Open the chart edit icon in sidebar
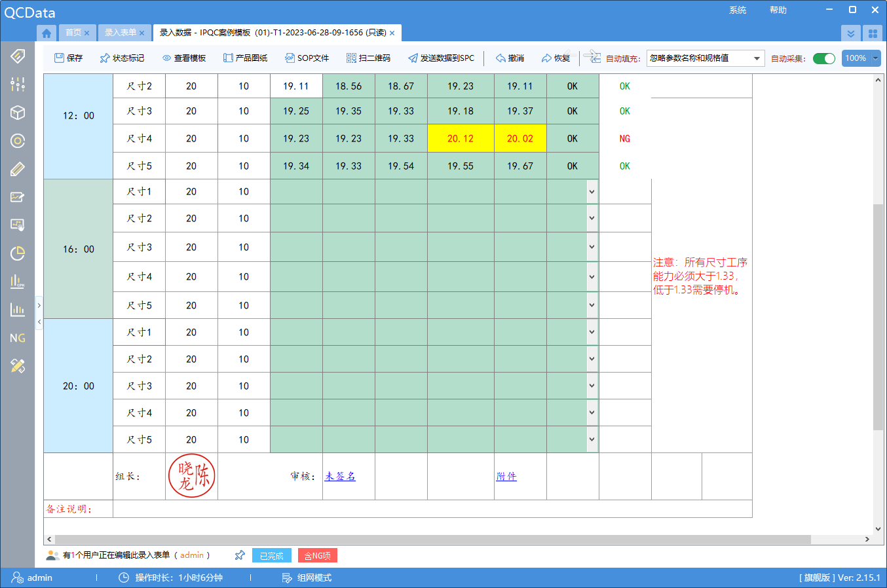 [x=18, y=197]
